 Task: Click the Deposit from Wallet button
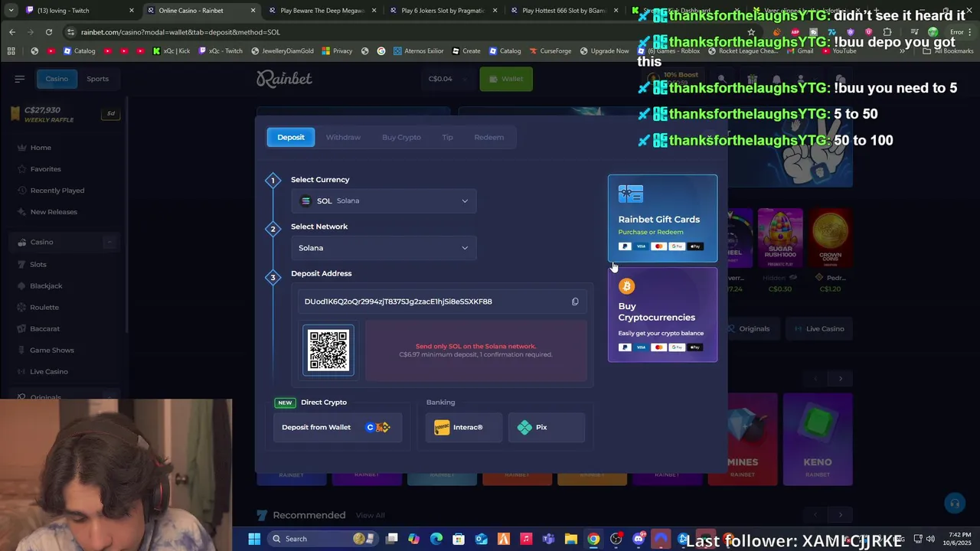(x=337, y=427)
